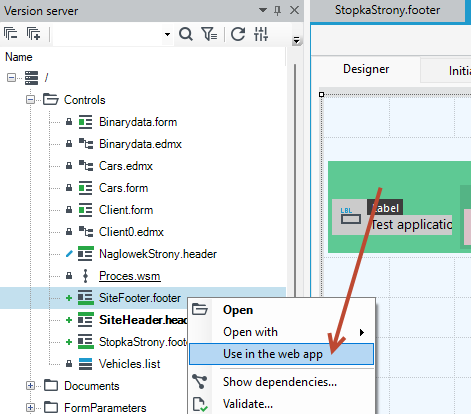Image resolution: width=471 pixels, height=414 pixels.
Task: Click the designer selection handle corner
Action: [x=321, y=95]
